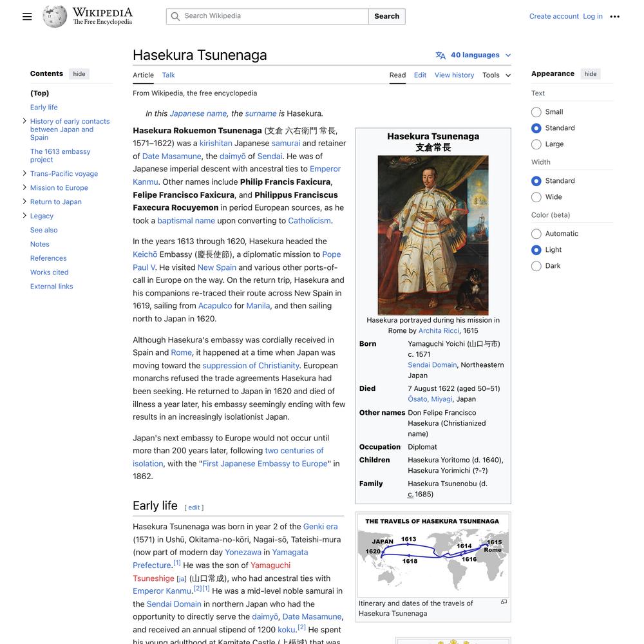The width and height of the screenshot is (644, 644).
Task: Select the Light color option
Action: [536, 250]
